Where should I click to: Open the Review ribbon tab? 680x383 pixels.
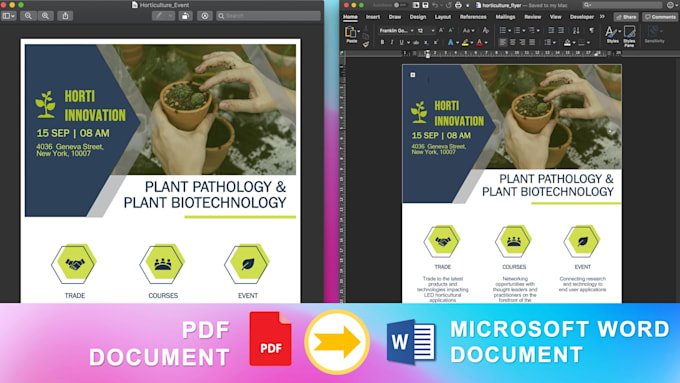click(x=533, y=17)
